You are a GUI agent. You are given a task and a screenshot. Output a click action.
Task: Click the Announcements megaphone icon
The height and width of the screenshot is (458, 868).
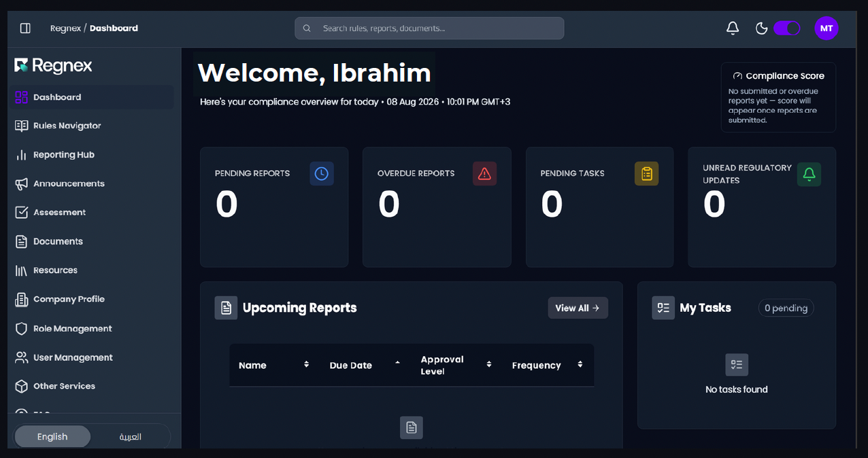[21, 183]
